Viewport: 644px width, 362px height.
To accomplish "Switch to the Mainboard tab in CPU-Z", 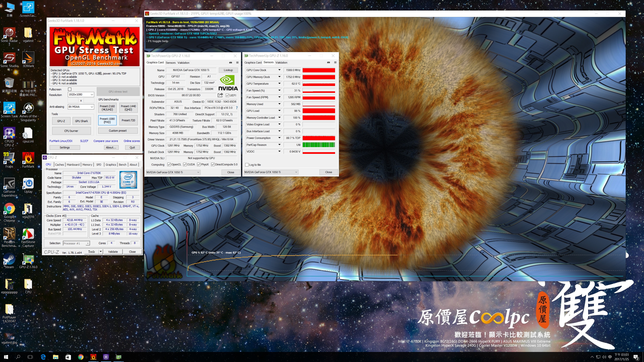I will pyautogui.click(x=73, y=165).
